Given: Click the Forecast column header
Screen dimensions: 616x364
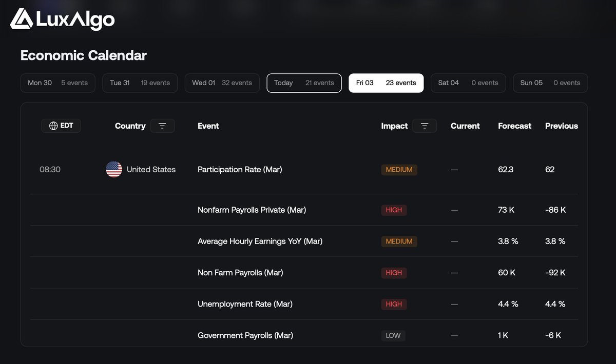Looking at the screenshot, I should pos(515,126).
